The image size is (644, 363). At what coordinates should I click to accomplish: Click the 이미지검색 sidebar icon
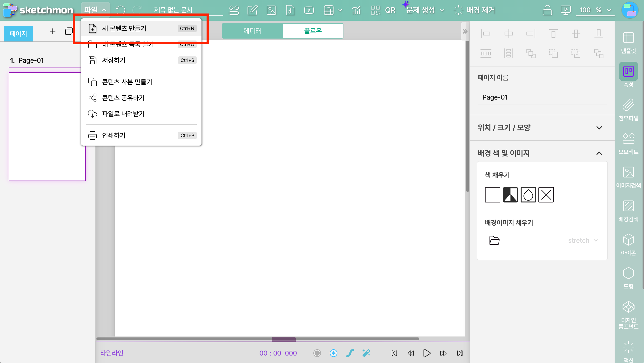628,177
